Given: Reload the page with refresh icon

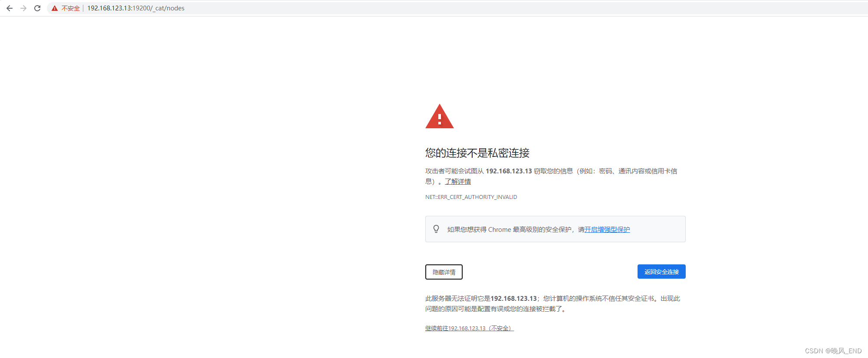Looking at the screenshot, I should [37, 8].
